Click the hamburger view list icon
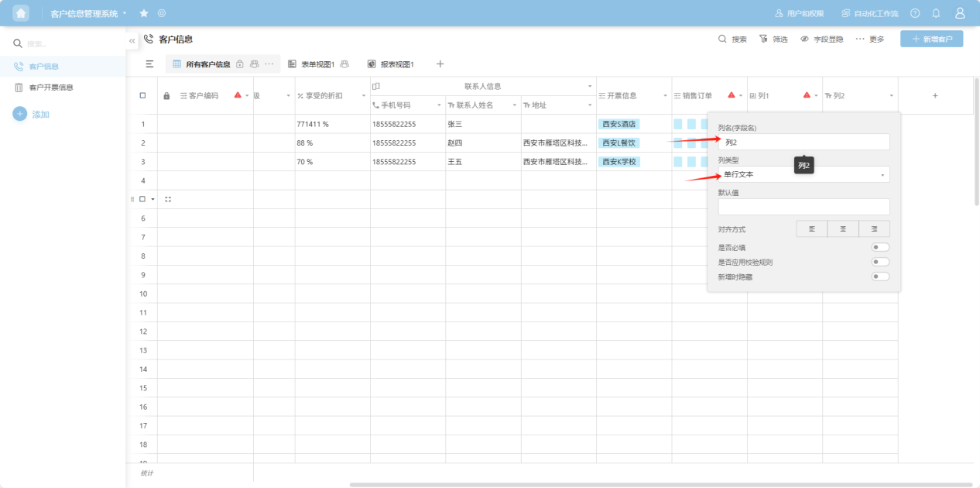980x488 pixels. coord(149,64)
